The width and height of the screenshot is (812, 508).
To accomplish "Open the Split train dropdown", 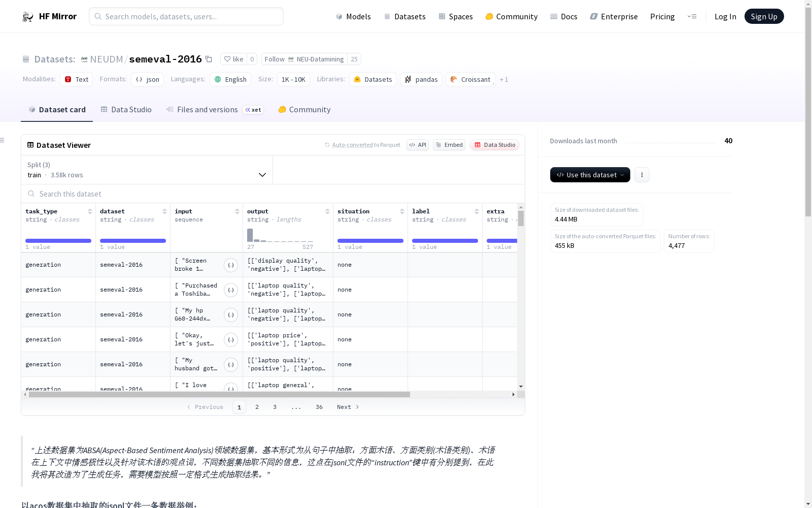I will (x=147, y=170).
